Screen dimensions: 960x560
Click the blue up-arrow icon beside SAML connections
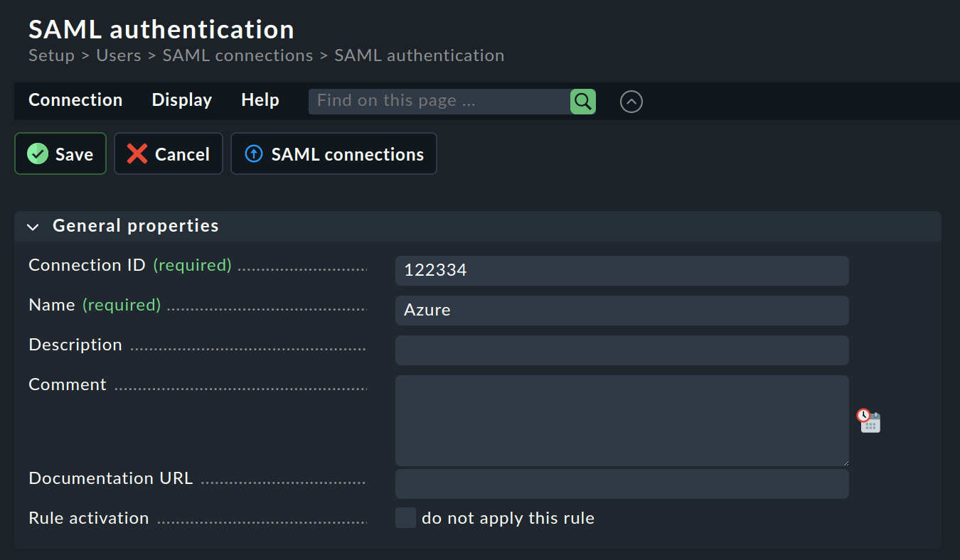(253, 154)
